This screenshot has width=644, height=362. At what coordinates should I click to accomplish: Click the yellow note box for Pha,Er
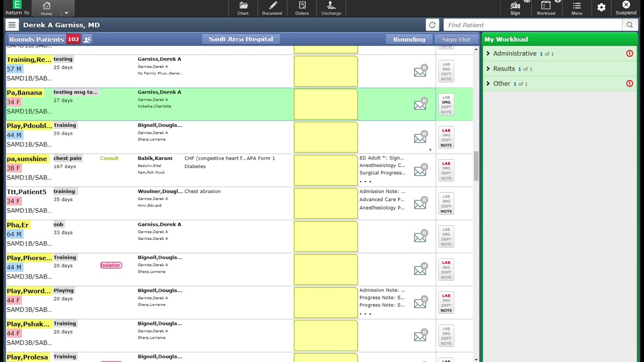(326, 237)
